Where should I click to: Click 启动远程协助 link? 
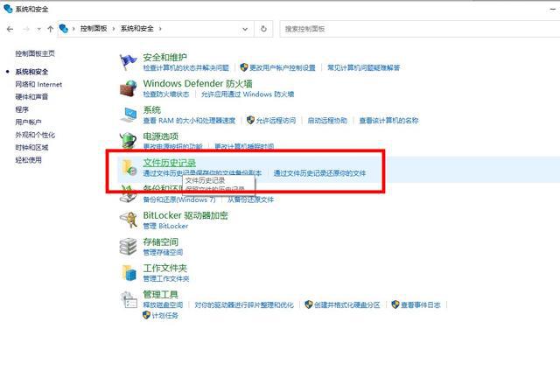pos(327,121)
